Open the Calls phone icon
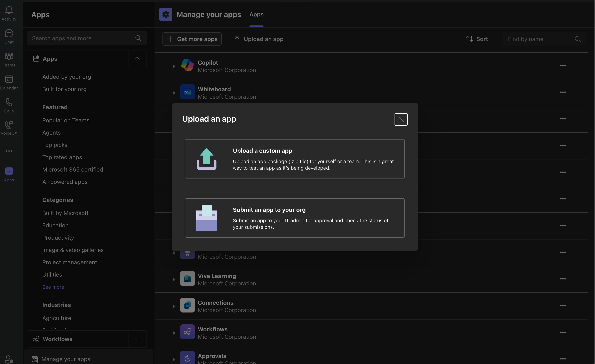This screenshot has width=595, height=364. [9, 102]
